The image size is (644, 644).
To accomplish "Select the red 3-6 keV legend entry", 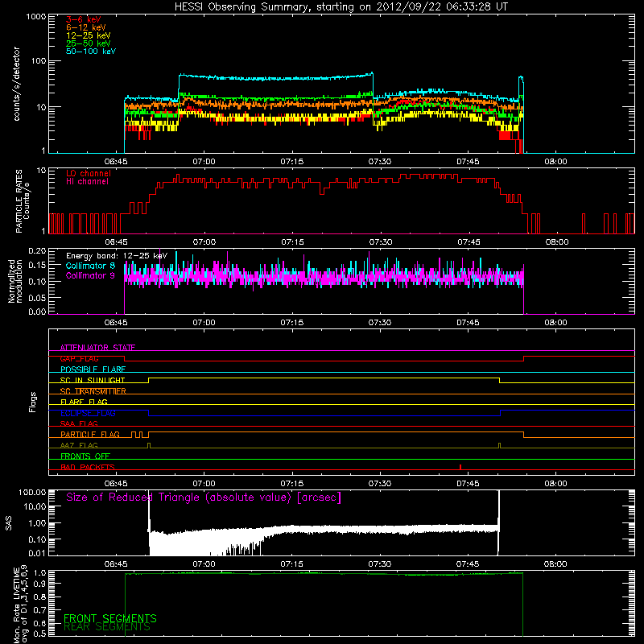I will 84,19.
